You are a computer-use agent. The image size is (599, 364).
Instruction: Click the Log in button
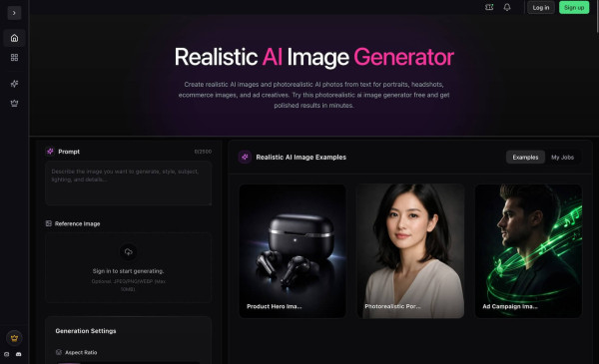tap(540, 8)
